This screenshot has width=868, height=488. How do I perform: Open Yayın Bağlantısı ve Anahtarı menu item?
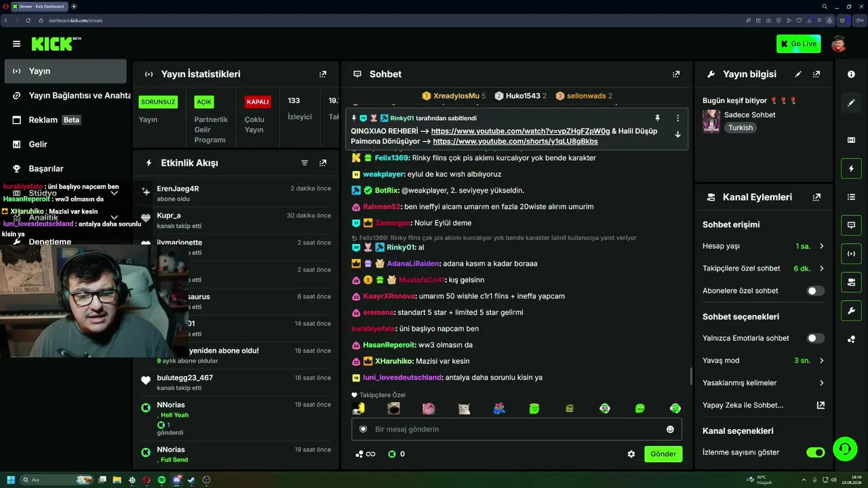(68, 96)
